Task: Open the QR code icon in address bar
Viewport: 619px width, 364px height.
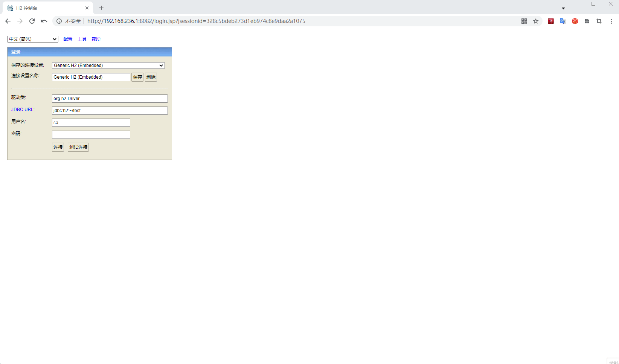Action: click(524, 21)
